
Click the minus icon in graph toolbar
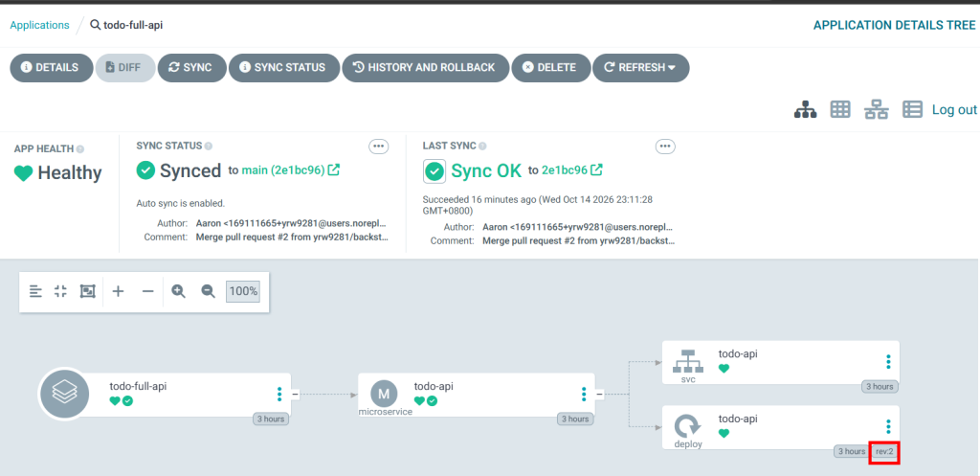tap(147, 291)
